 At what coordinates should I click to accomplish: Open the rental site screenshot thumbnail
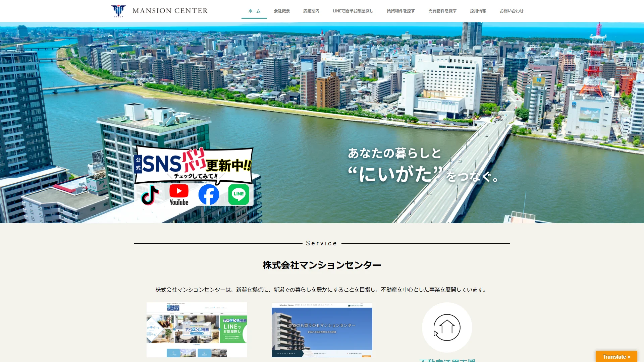[x=197, y=330]
